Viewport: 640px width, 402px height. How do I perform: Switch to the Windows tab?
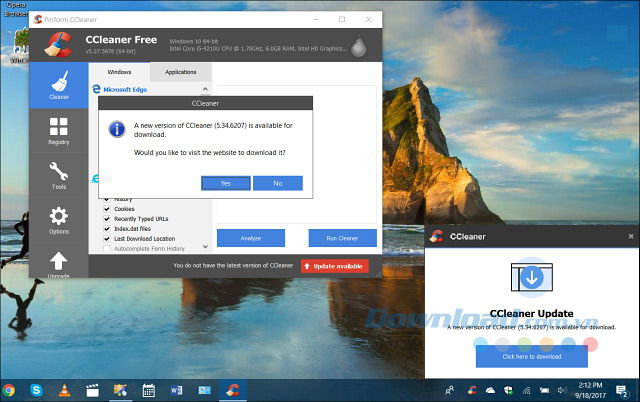[119, 72]
